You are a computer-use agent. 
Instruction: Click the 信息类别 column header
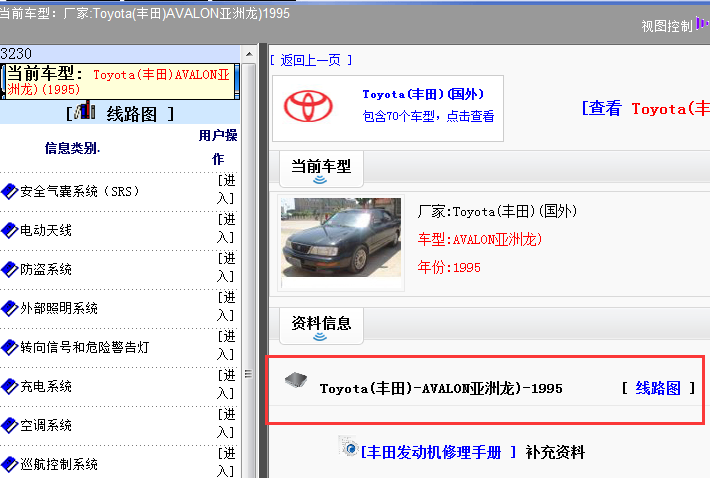coord(72,148)
